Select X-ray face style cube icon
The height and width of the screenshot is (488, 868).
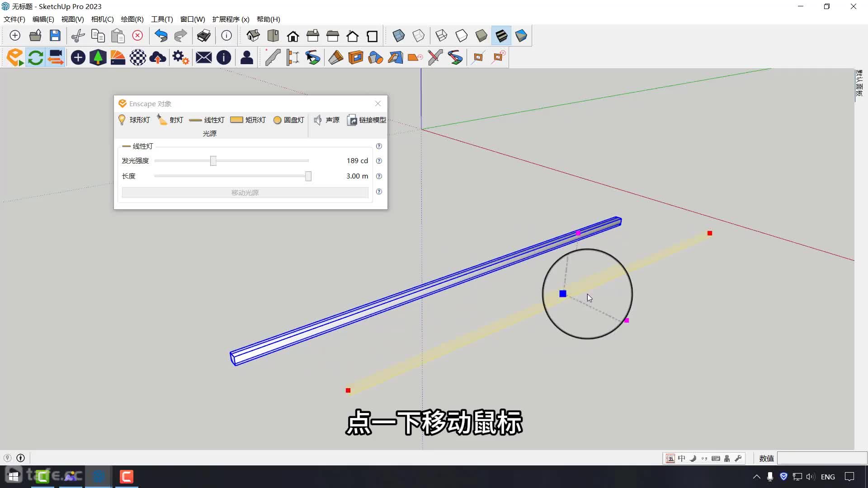[x=398, y=36]
